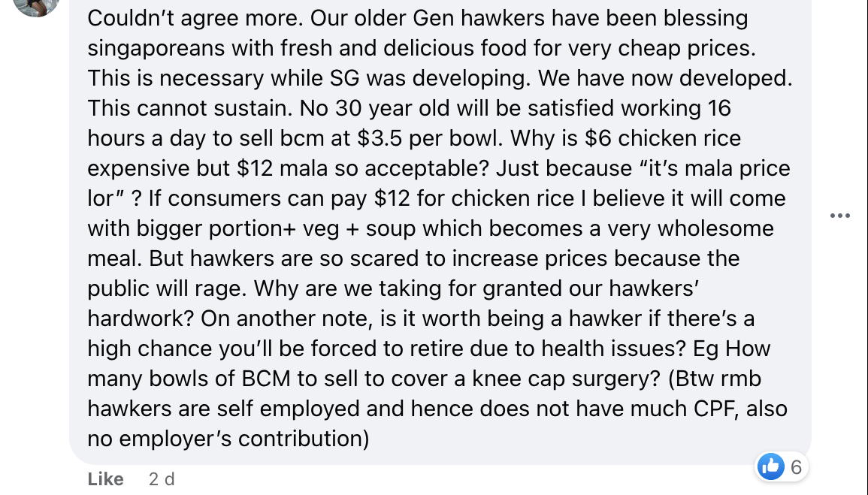Click the blue thumbs-up reaction icon
Viewport: 868px width, 495px height.
[770, 466]
